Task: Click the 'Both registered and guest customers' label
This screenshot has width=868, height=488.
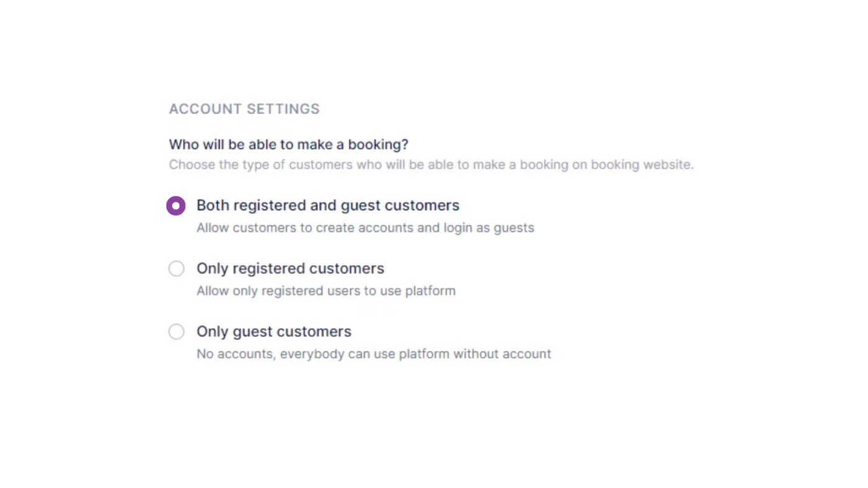Action: click(x=327, y=205)
